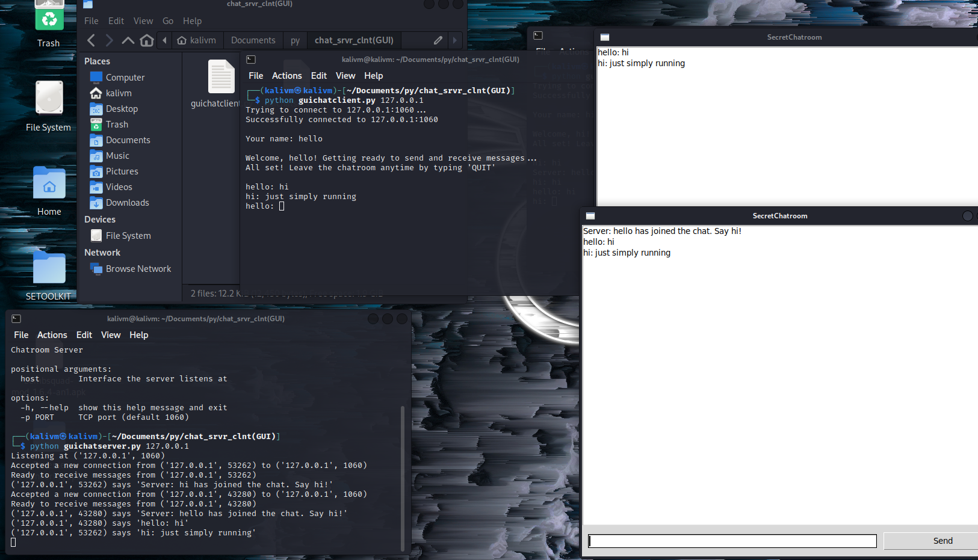Navigate back using the left-arrow toolbar icon

click(91, 40)
